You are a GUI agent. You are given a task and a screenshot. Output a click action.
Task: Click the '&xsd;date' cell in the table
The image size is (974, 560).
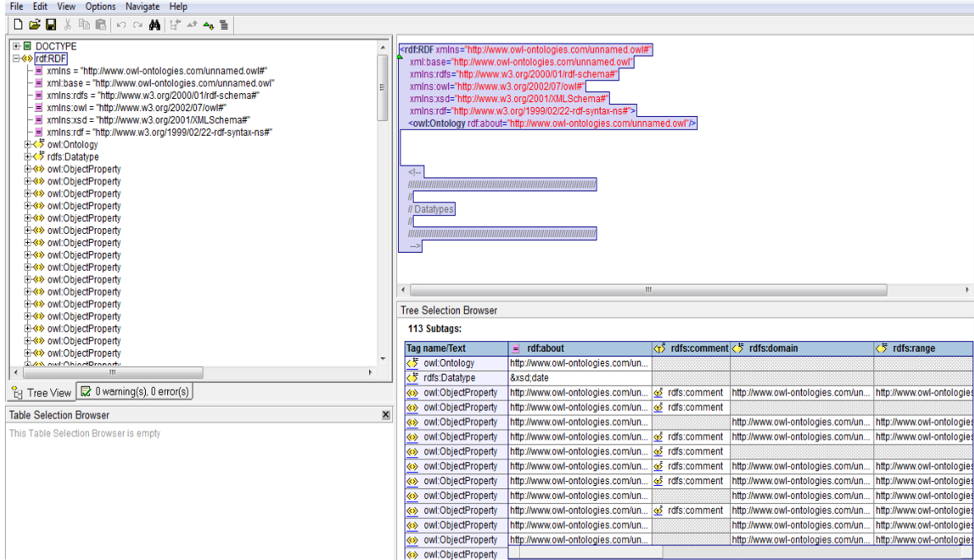point(579,377)
